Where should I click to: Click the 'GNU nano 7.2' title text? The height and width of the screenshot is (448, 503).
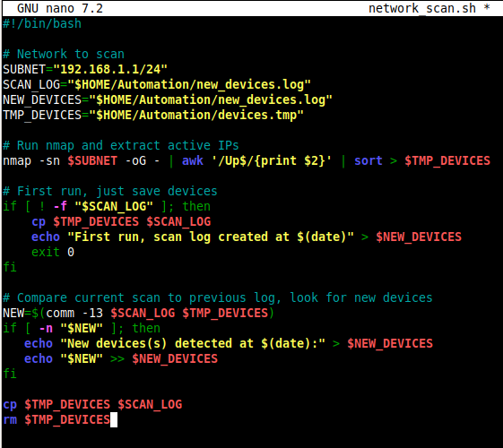[60, 8]
